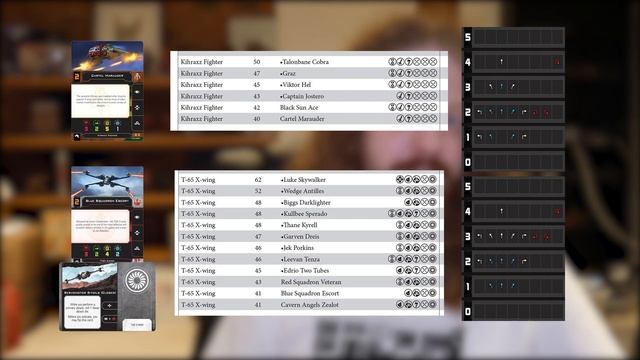Select the Edrio Two Tubes pilot name
Viewport: 640px width, 360px height.
point(305,271)
